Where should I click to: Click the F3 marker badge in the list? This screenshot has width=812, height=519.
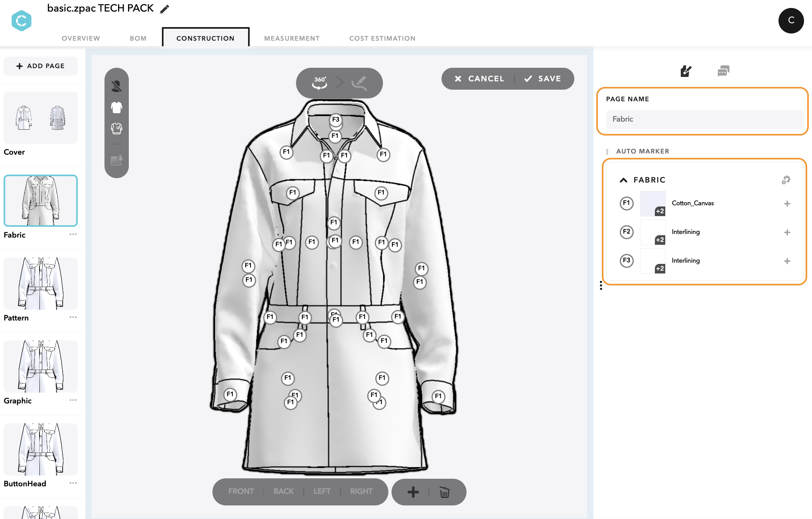627,261
